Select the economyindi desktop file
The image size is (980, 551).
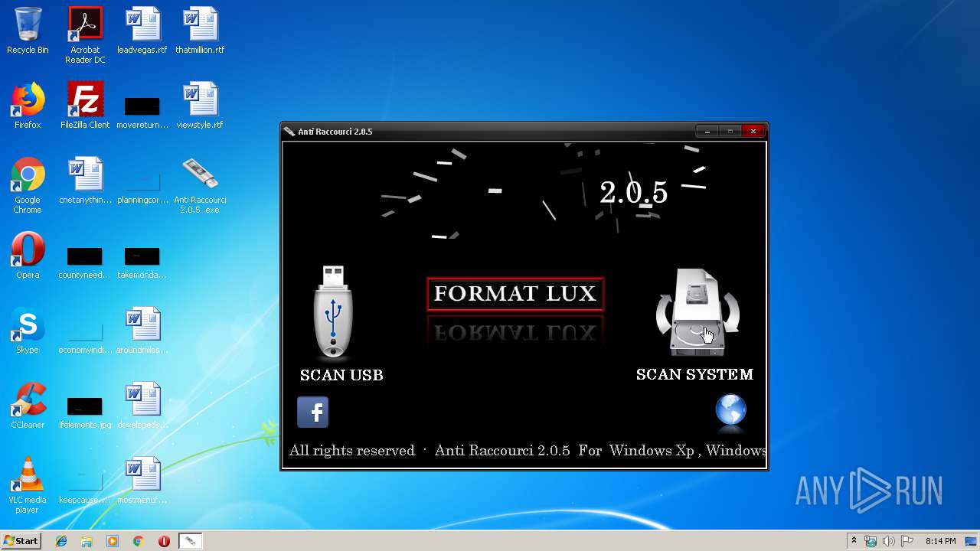tap(85, 337)
